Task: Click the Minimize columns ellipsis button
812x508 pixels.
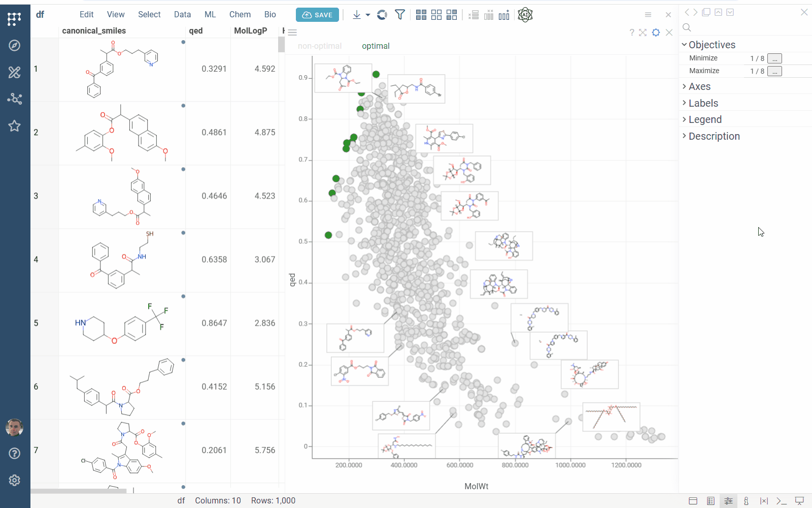Action: click(x=774, y=58)
